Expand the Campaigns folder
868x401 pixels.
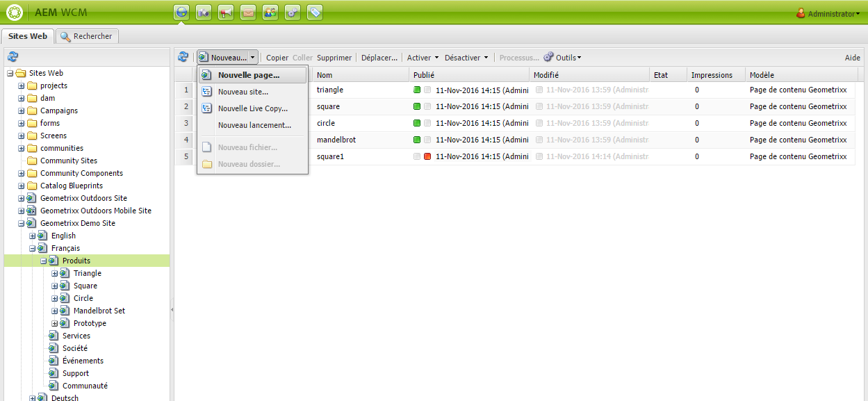[21, 111]
